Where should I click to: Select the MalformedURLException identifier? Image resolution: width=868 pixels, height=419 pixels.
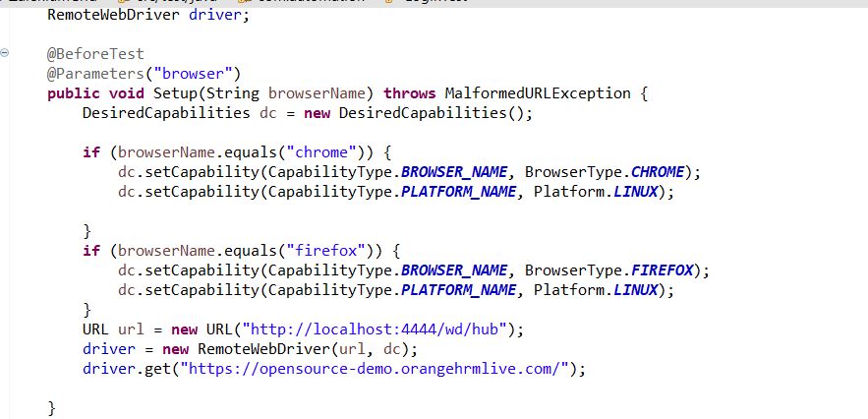(538, 93)
